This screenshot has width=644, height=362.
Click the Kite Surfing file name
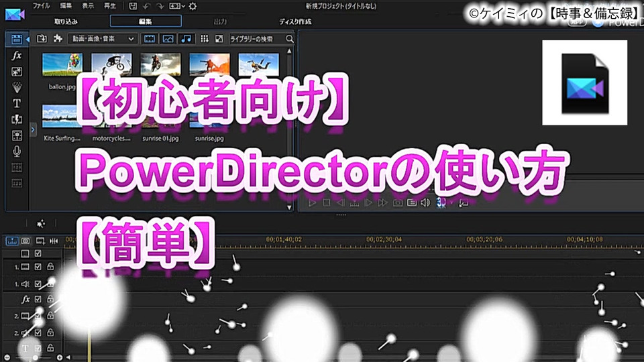pyautogui.click(x=62, y=138)
